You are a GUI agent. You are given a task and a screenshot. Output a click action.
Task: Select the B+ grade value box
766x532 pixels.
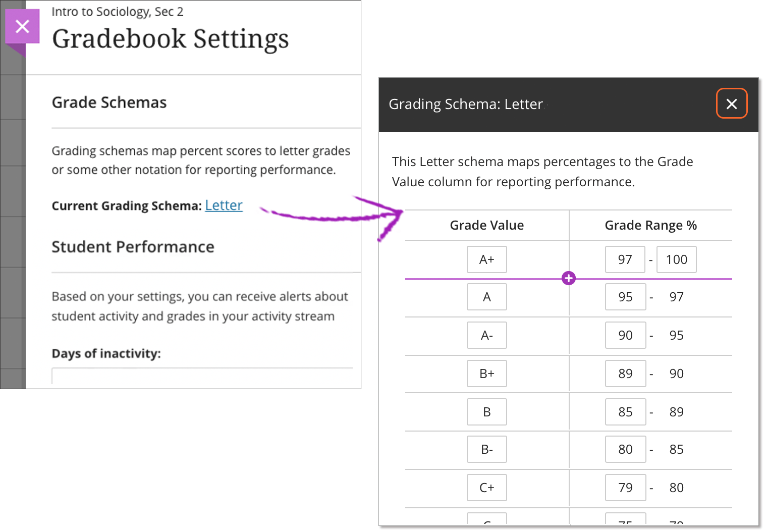(x=486, y=374)
